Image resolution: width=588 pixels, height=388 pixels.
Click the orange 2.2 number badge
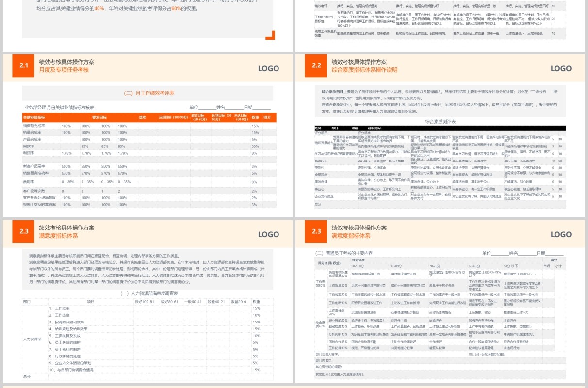316,65
